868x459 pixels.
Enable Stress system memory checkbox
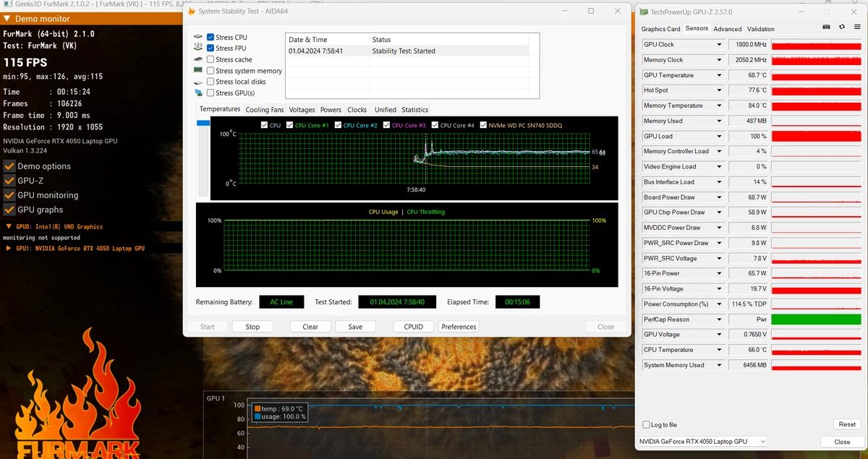(210, 71)
